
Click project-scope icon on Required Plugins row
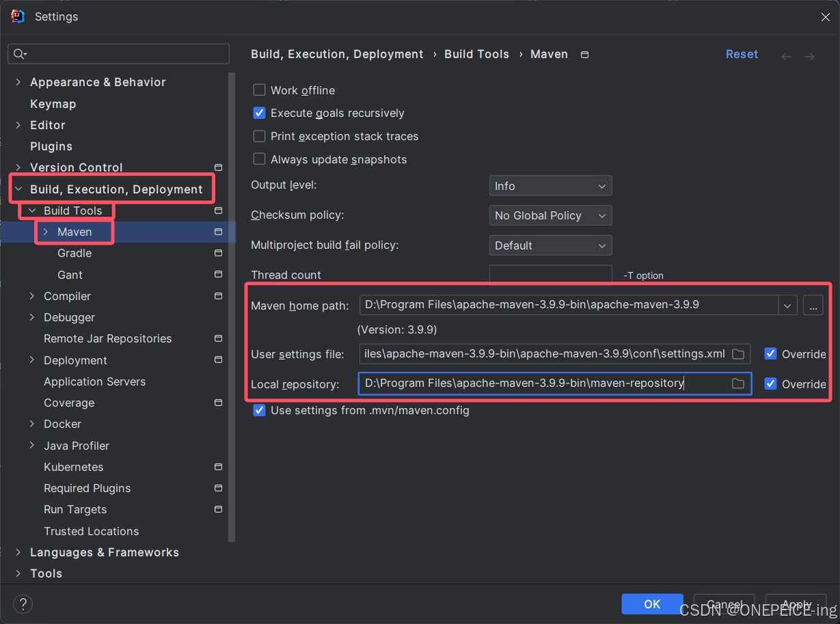click(218, 488)
